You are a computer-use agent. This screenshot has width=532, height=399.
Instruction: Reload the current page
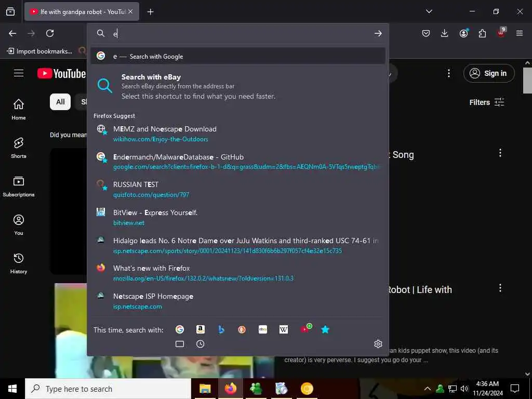tap(50, 33)
